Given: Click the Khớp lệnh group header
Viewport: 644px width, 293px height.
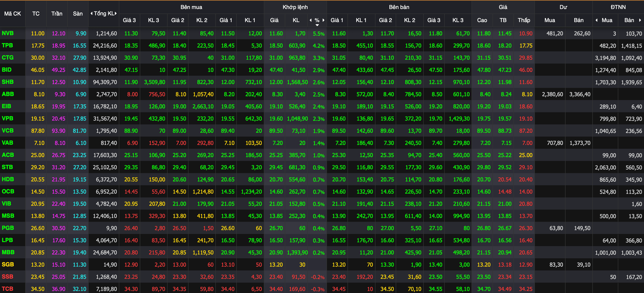Looking at the screenshot, I should pyautogui.click(x=295, y=7).
